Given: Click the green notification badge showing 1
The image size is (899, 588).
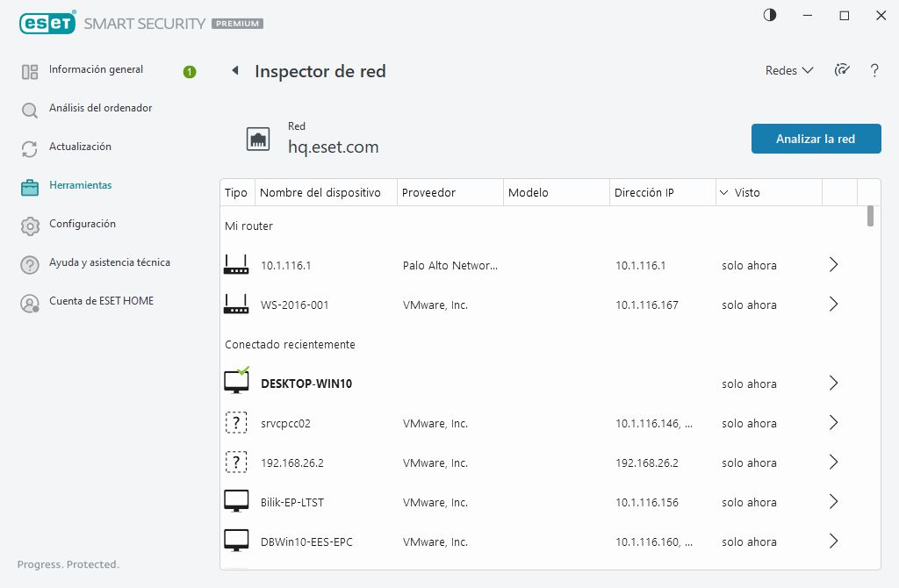Looking at the screenshot, I should click(190, 72).
